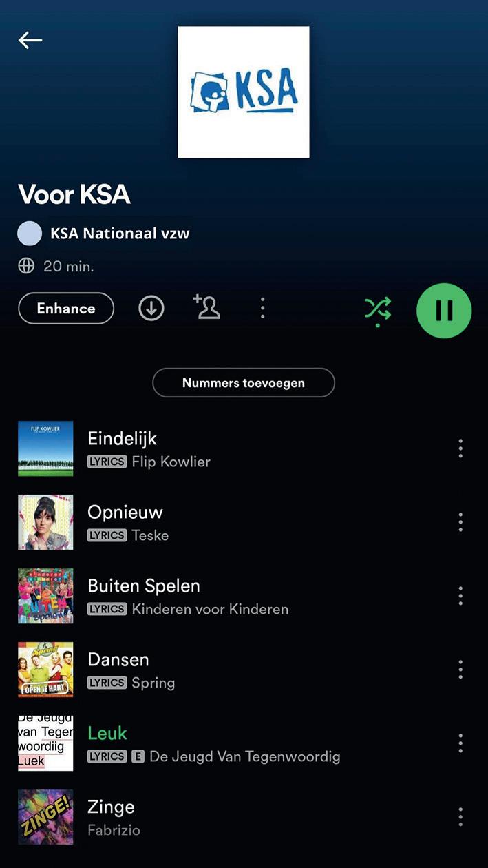
Task: Tap Nummers toevoegen button
Action: (x=244, y=383)
